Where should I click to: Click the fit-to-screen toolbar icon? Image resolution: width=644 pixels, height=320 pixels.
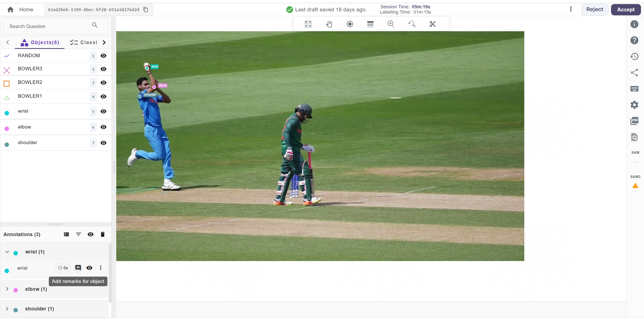click(x=308, y=24)
